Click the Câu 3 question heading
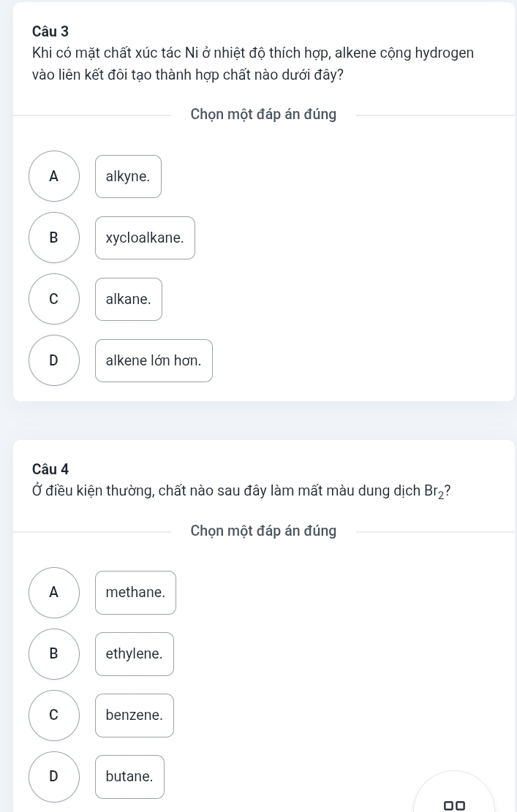 click(50, 31)
